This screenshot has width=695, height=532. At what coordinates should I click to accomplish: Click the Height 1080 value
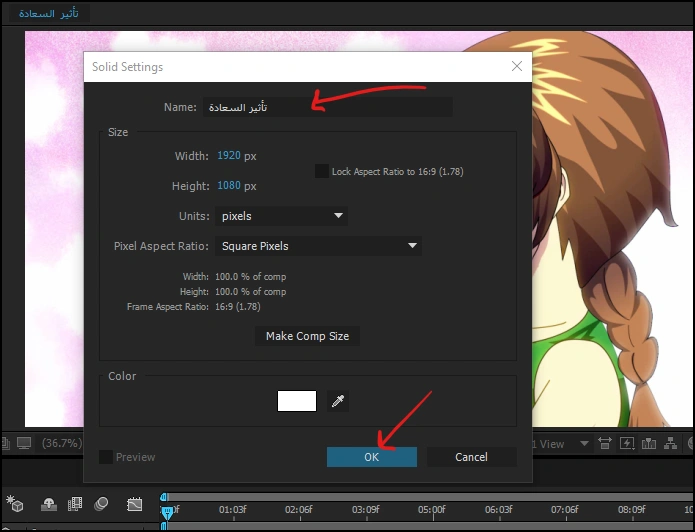pyautogui.click(x=229, y=185)
